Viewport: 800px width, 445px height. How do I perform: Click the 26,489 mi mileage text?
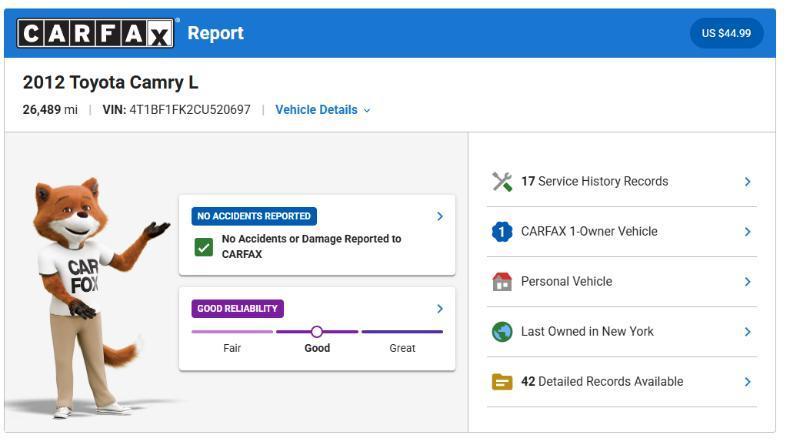click(x=50, y=110)
